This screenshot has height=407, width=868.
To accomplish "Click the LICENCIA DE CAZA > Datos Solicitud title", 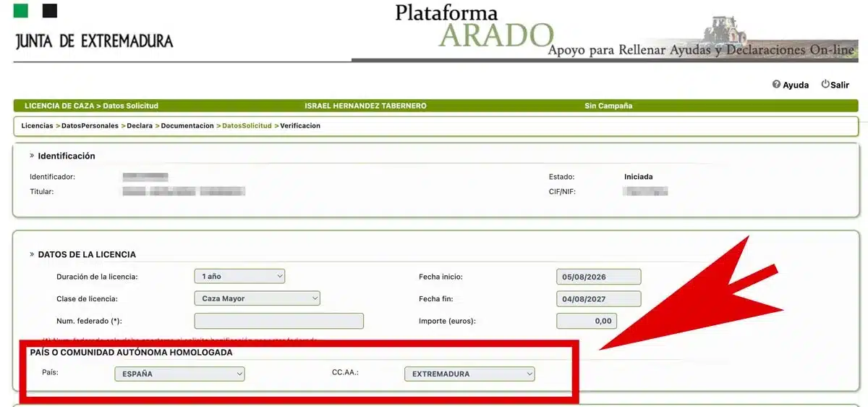I will [x=91, y=106].
